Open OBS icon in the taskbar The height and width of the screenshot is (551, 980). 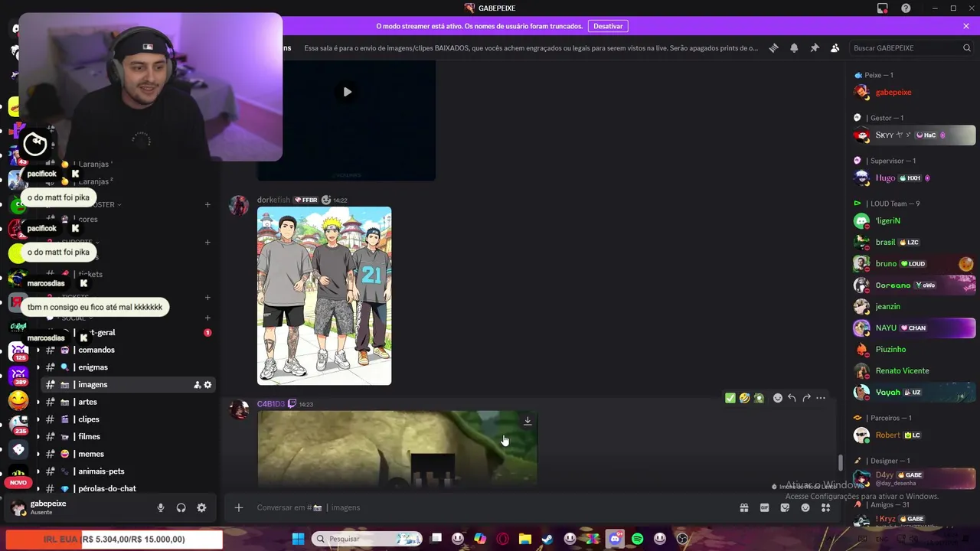click(682, 539)
